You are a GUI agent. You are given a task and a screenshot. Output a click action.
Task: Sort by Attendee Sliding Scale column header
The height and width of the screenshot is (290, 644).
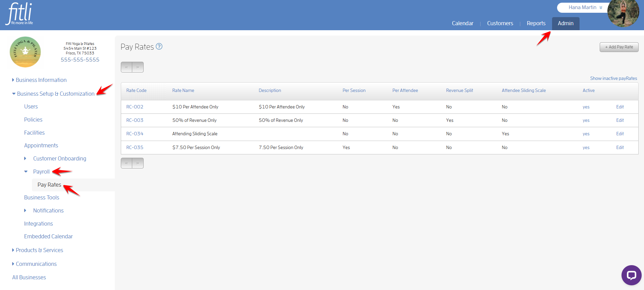[x=524, y=90]
